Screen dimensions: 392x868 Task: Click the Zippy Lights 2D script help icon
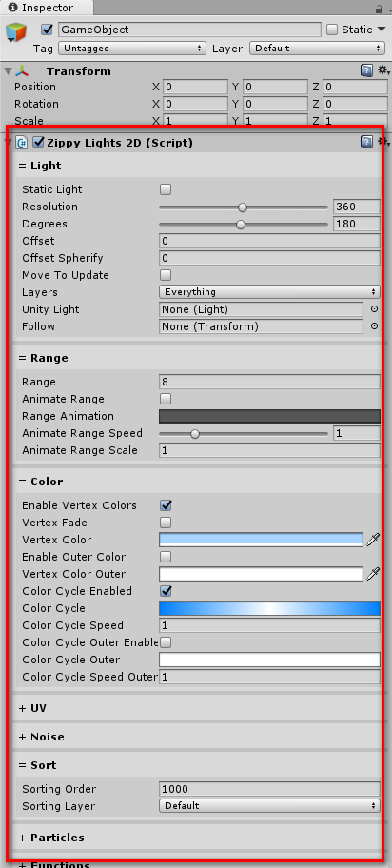366,142
